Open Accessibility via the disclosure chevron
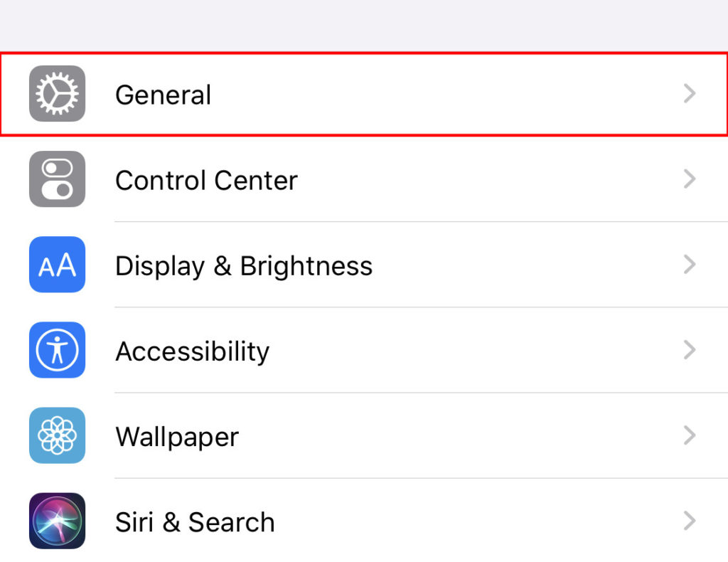 pyautogui.click(x=689, y=350)
